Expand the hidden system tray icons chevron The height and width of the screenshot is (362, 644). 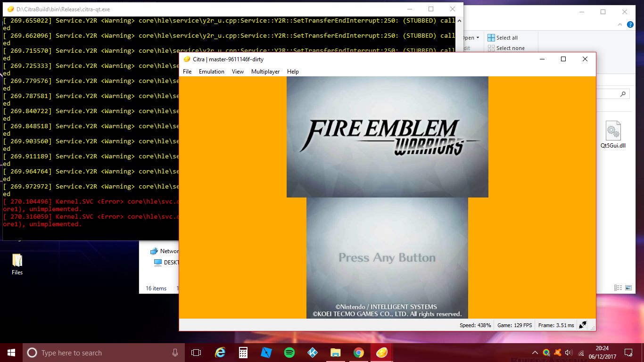[535, 353]
